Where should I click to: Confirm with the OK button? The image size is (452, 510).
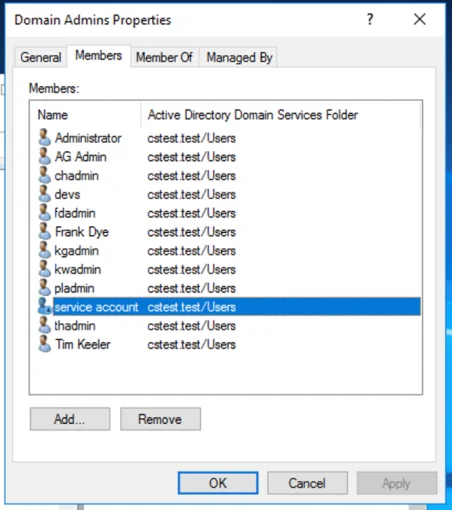click(218, 483)
